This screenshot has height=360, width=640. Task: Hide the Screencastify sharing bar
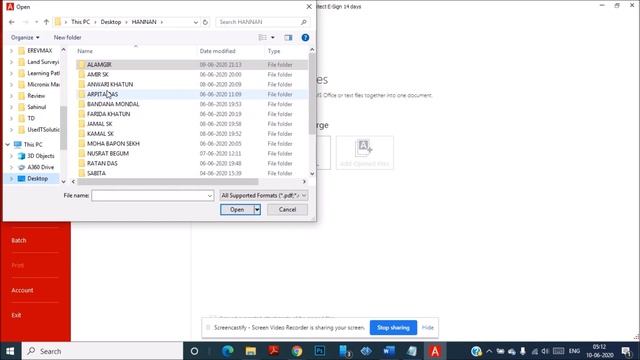click(x=427, y=327)
